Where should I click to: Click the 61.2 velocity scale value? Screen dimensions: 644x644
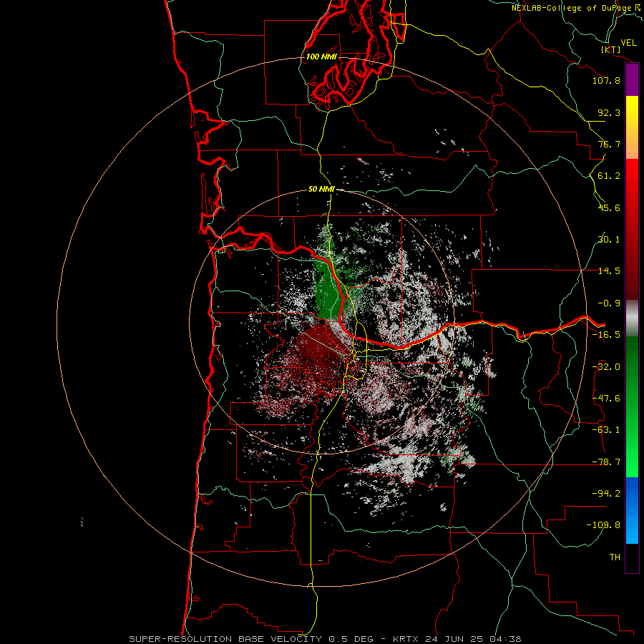609,176
